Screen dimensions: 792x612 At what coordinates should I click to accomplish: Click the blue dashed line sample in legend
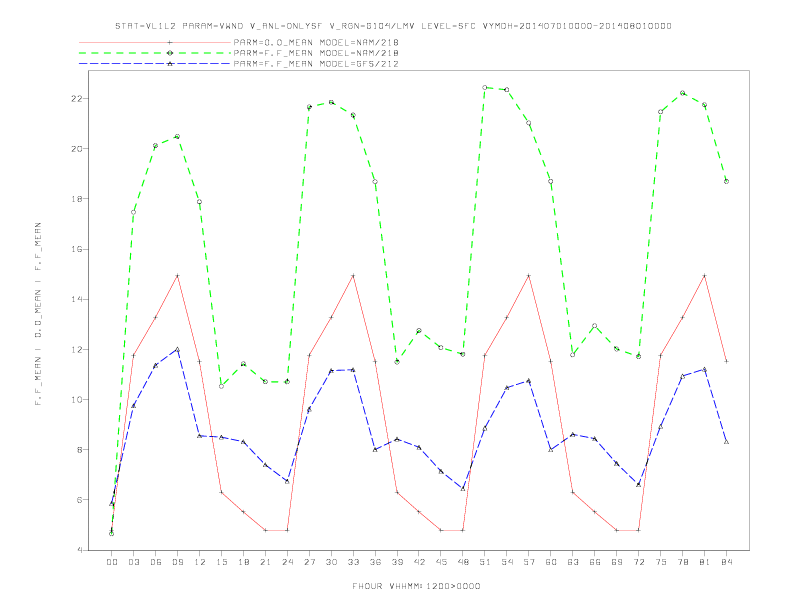tap(155, 64)
